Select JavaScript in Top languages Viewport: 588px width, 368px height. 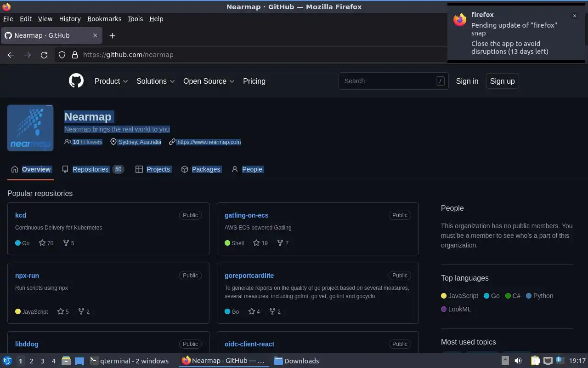(459, 296)
